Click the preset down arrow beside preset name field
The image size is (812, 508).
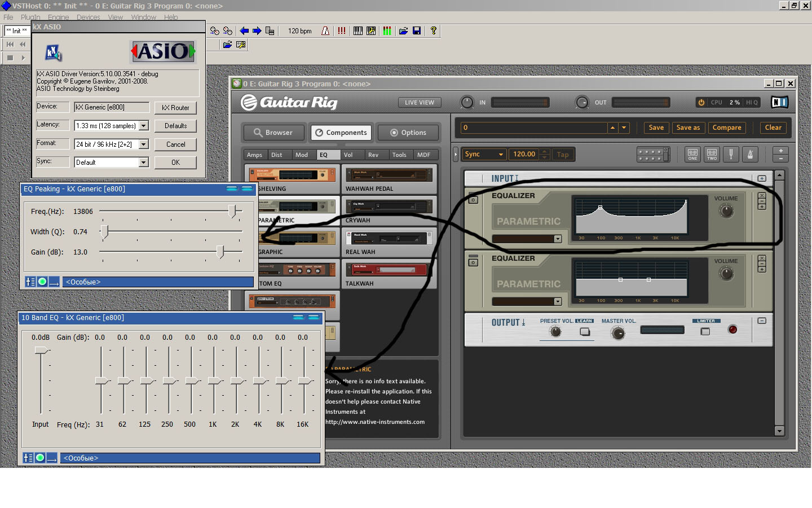point(624,128)
